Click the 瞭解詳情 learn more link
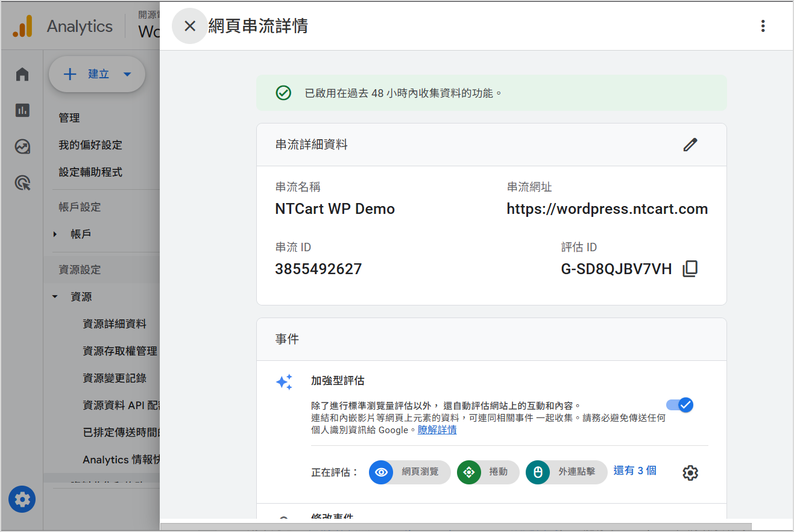 point(437,430)
